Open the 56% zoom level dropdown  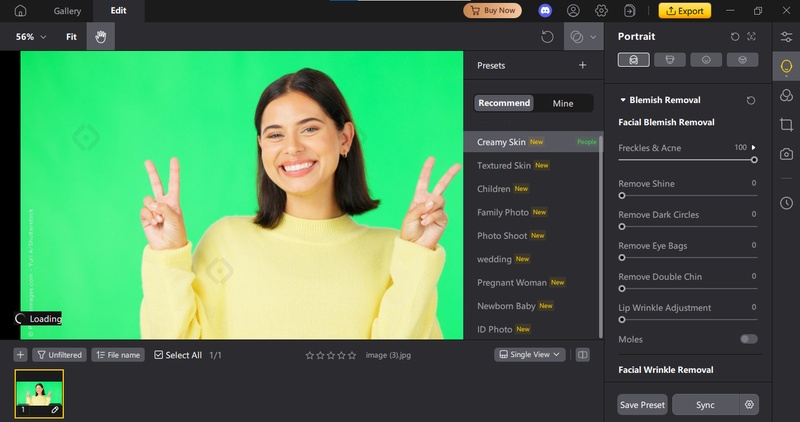(x=31, y=37)
